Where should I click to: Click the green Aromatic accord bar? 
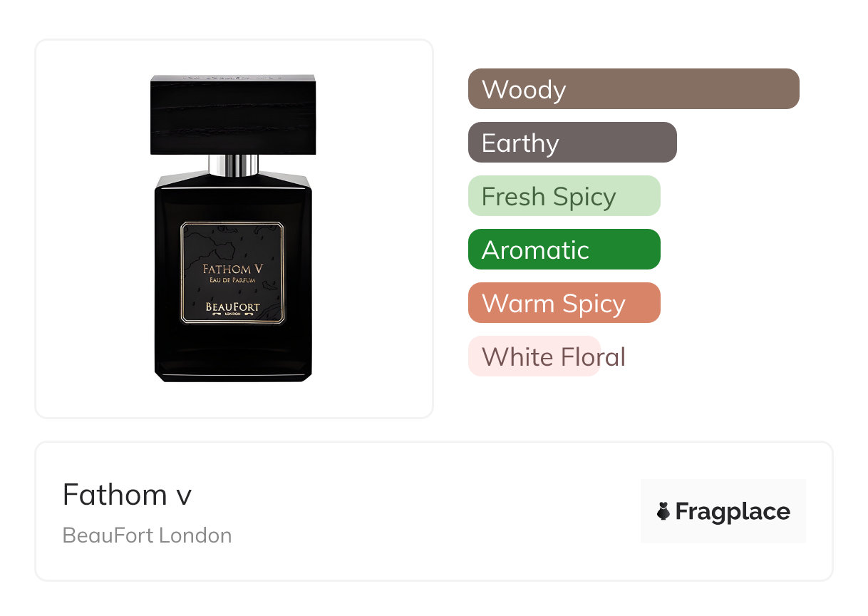pos(564,250)
